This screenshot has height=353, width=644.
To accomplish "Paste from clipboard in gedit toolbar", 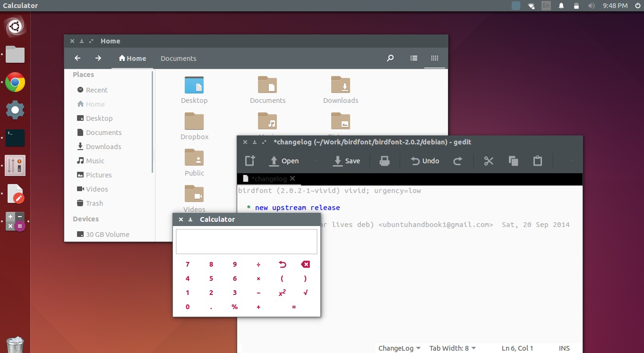I will [537, 161].
